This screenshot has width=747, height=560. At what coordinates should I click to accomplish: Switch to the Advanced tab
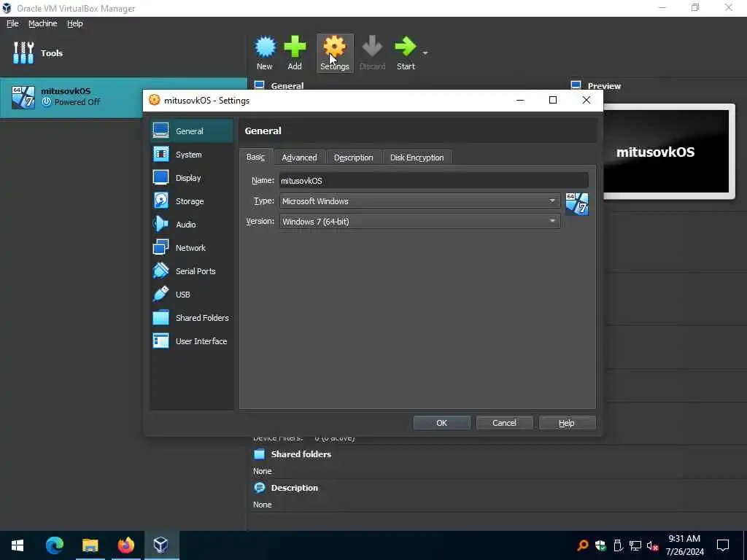(299, 157)
